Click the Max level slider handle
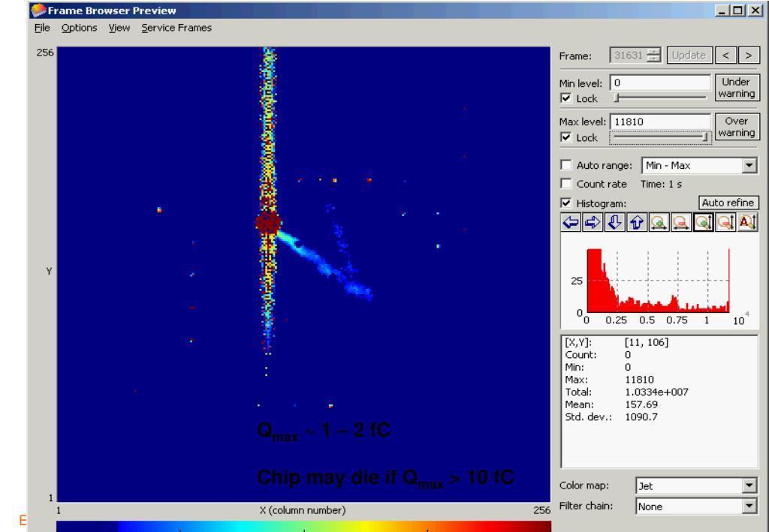Screen dimensions: 769x532 [x=706, y=137]
